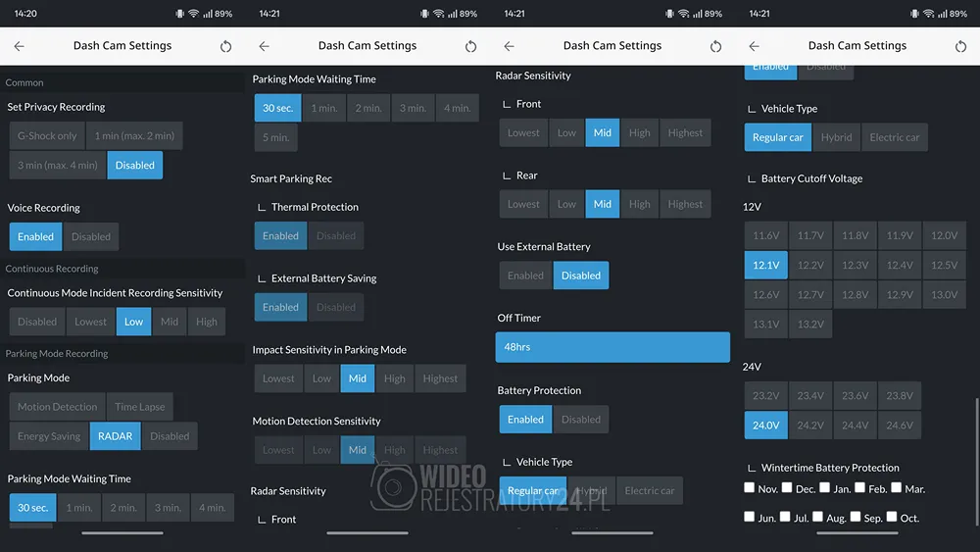Image resolution: width=980 pixels, height=552 pixels.
Task: Check the Nov. wintertime protection checkbox
Action: point(750,487)
